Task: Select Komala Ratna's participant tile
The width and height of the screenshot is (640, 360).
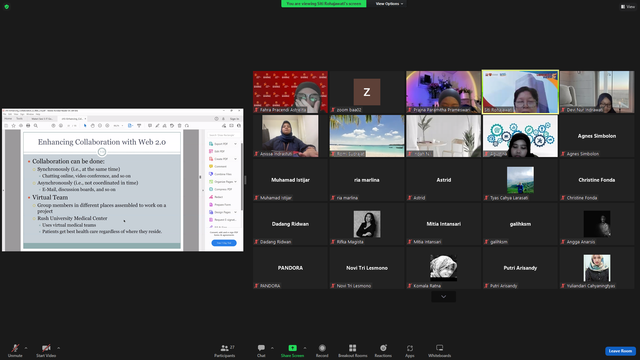Action: point(443,268)
